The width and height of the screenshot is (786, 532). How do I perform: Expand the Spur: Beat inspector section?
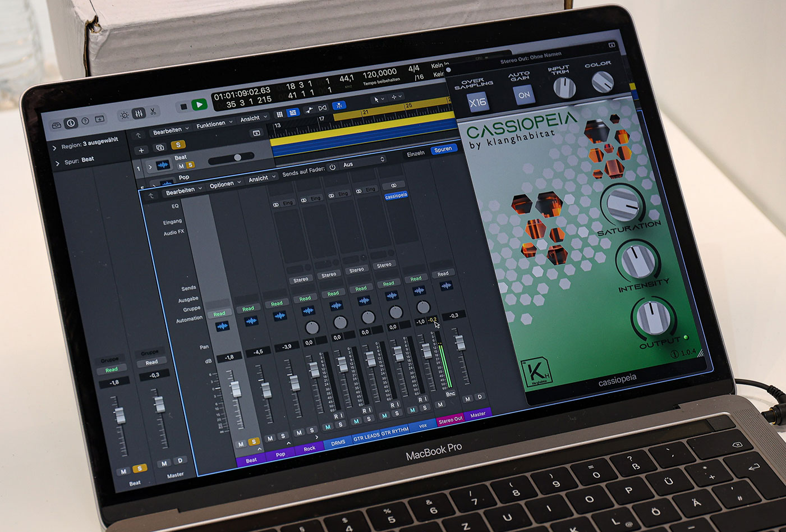tap(57, 163)
